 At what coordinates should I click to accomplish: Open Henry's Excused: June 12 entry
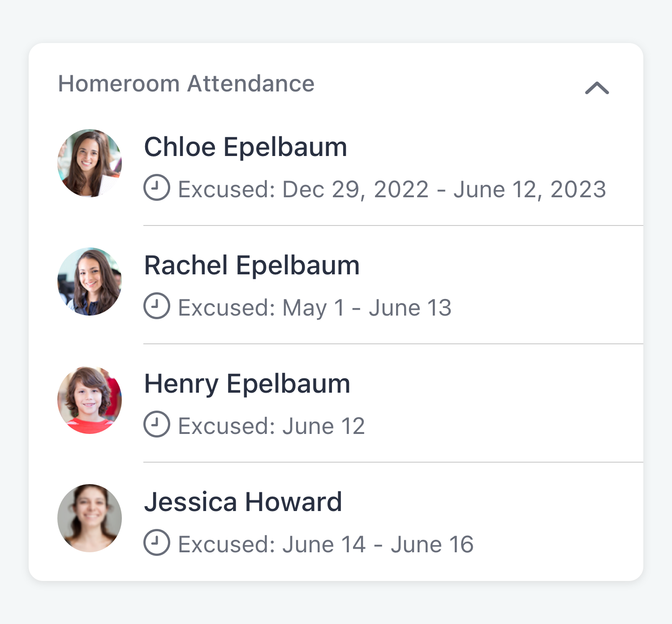coord(271,426)
